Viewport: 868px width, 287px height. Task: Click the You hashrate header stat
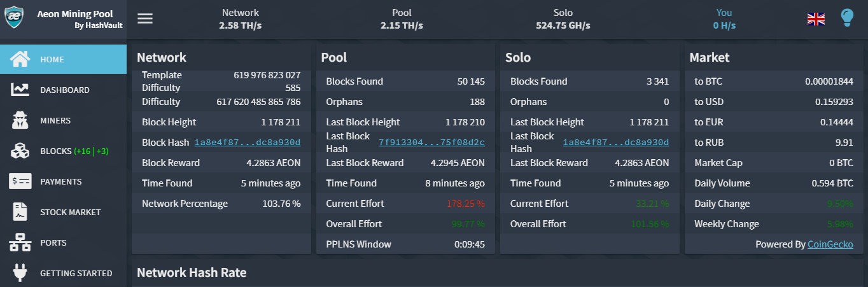pyautogui.click(x=724, y=19)
